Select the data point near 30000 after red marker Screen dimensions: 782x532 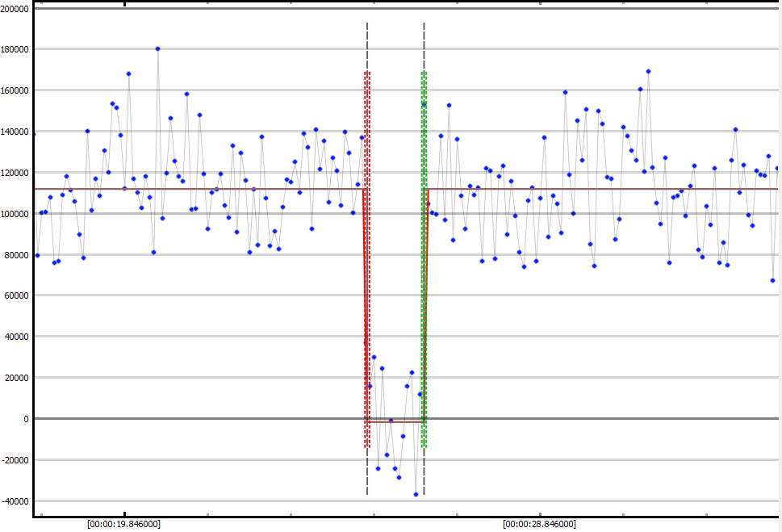[374, 357]
